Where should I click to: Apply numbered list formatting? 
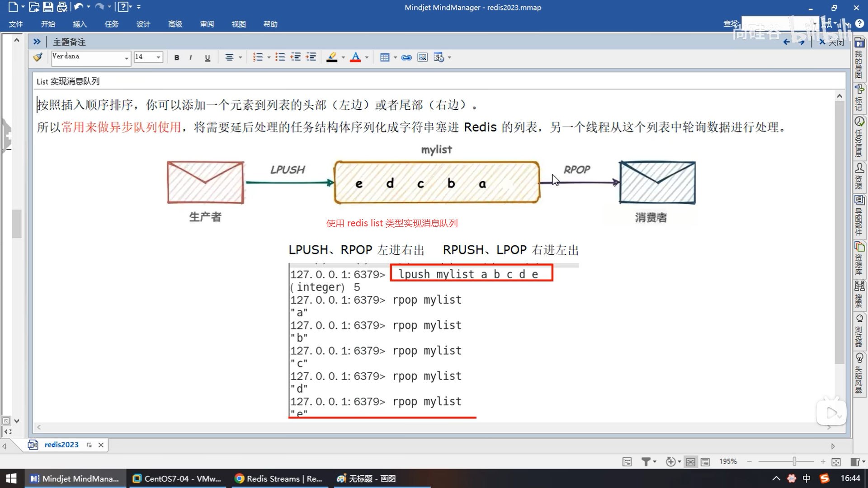point(258,57)
